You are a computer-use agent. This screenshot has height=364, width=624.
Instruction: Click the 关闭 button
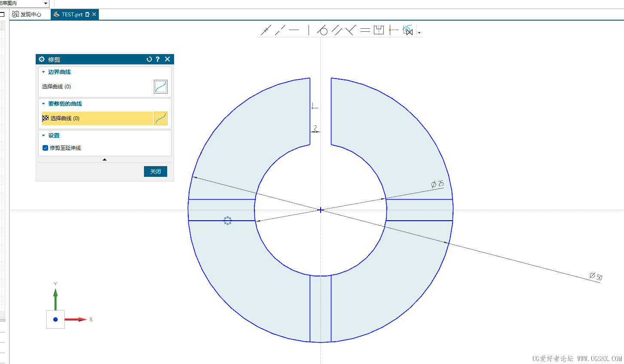156,172
